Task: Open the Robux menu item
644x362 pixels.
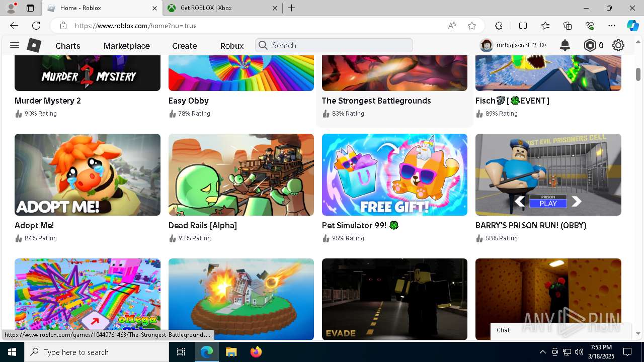Action: pos(232,45)
